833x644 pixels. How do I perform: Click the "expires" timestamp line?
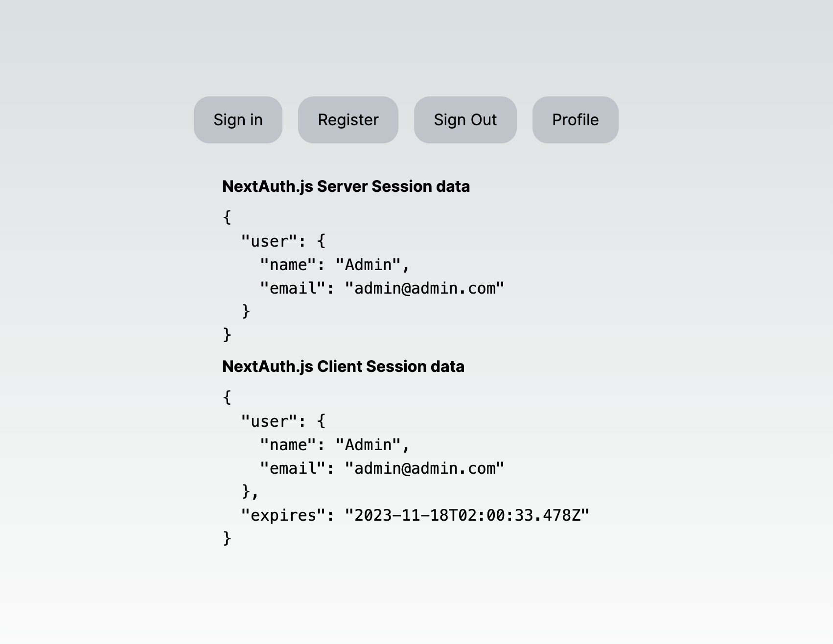pyautogui.click(x=415, y=515)
